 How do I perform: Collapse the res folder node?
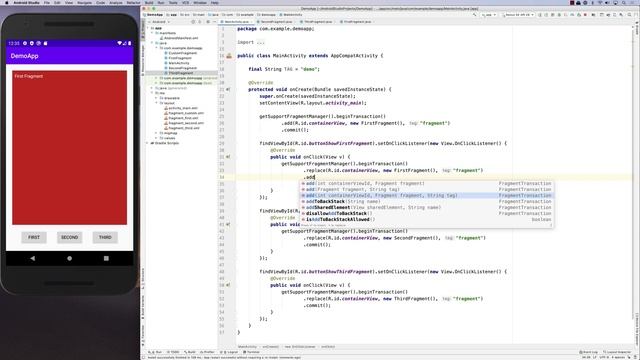[x=153, y=93]
